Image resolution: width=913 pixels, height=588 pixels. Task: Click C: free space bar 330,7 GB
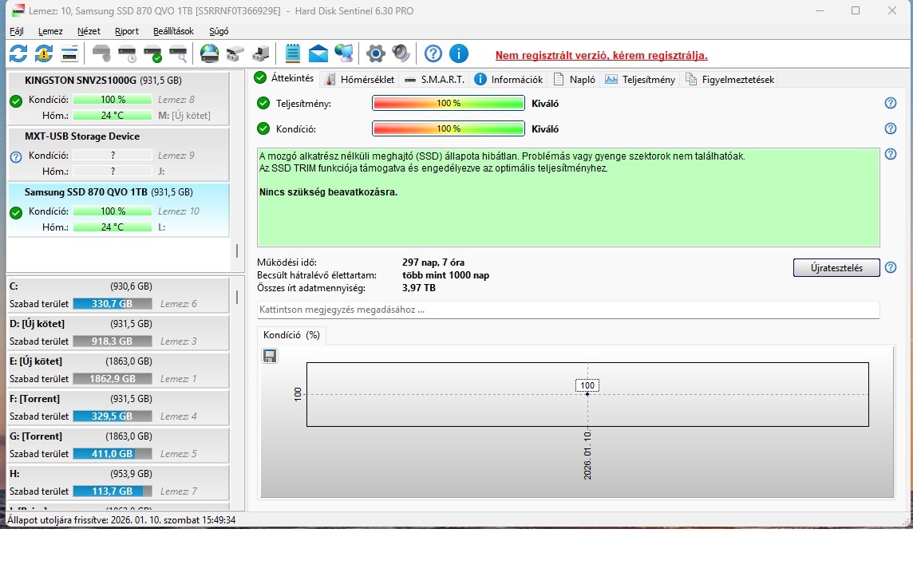(x=113, y=304)
